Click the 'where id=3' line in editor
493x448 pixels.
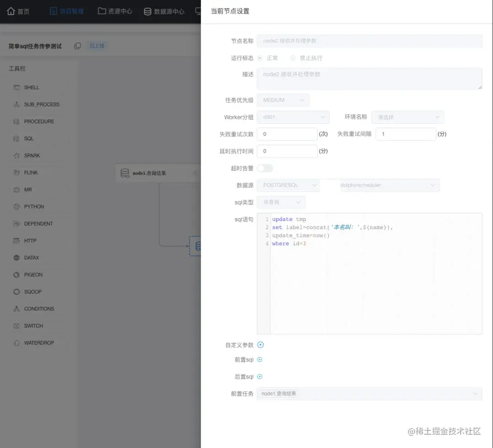289,243
